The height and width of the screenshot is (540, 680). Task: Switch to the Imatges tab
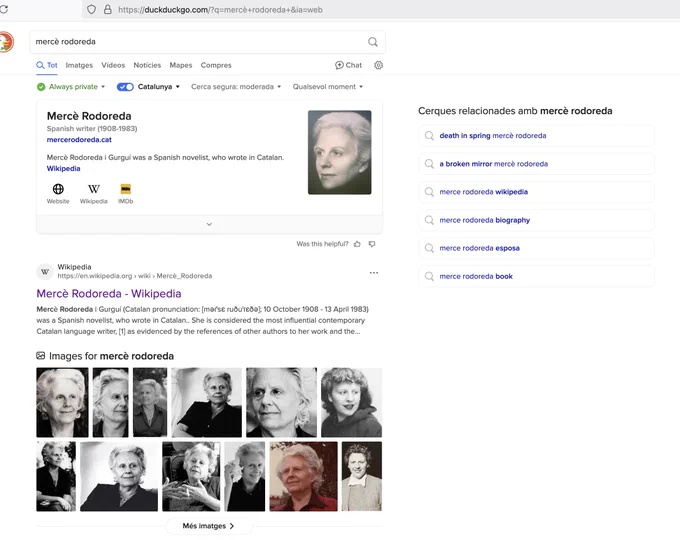pyautogui.click(x=79, y=65)
